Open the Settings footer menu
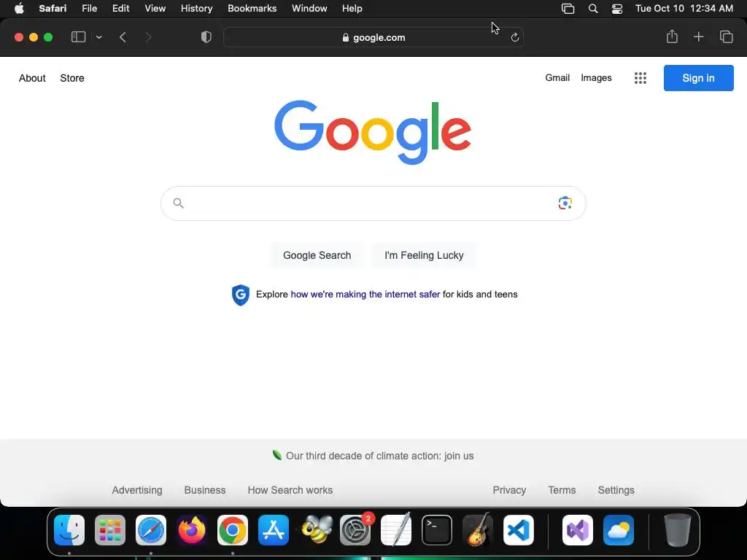 616,490
